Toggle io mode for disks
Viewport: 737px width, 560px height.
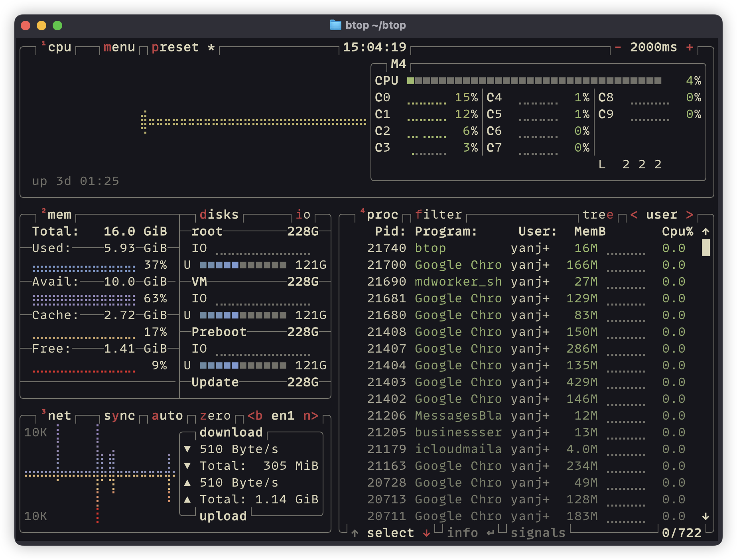[x=303, y=215]
